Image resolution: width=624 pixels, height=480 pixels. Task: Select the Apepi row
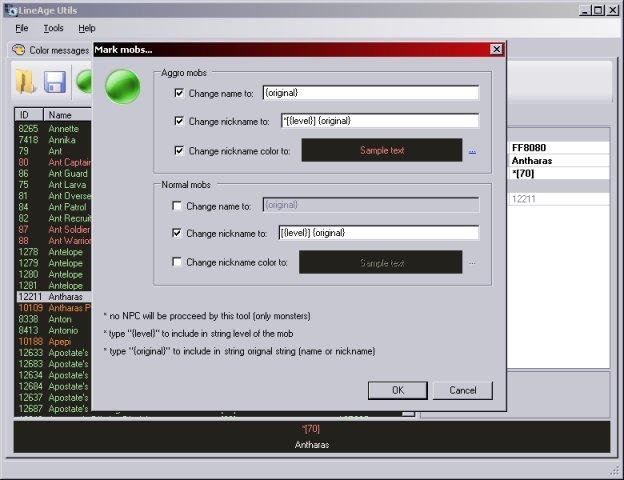click(53, 341)
